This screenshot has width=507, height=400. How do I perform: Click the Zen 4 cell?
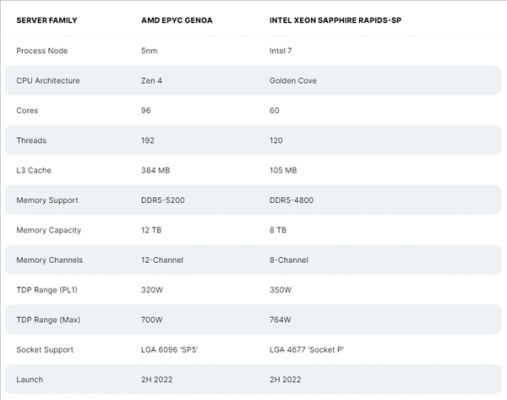pos(151,81)
